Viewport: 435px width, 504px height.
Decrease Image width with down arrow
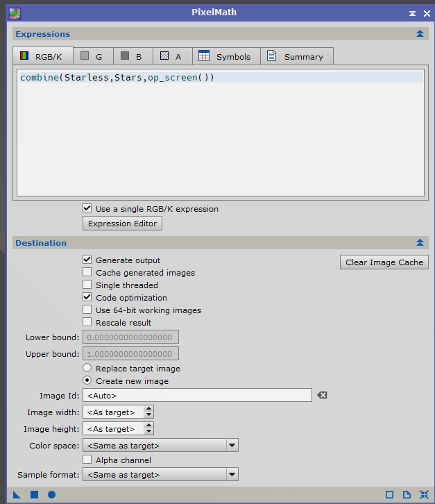coord(148,415)
